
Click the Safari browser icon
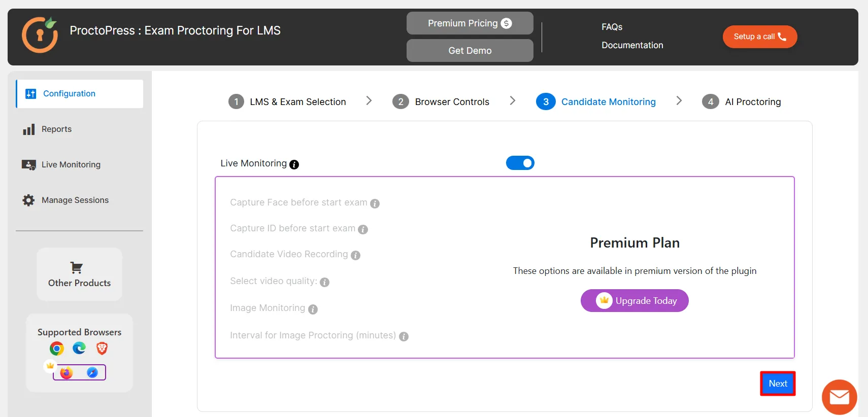point(92,372)
